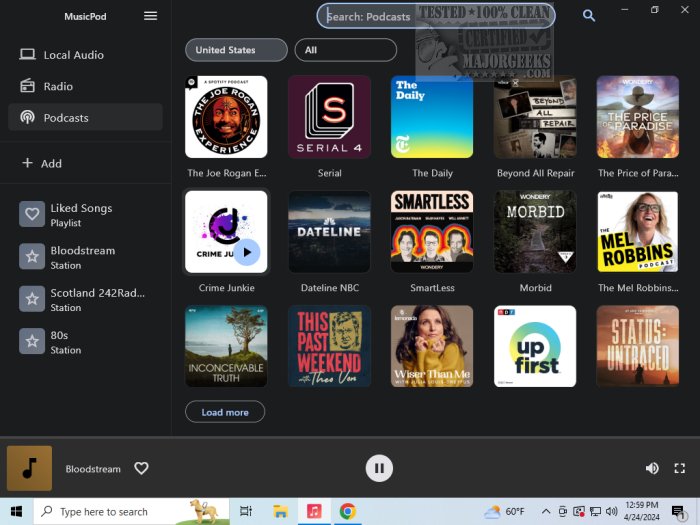Click the star icon beside Scotland 242Rad
Viewport: 700px width, 525px height.
pos(32,299)
